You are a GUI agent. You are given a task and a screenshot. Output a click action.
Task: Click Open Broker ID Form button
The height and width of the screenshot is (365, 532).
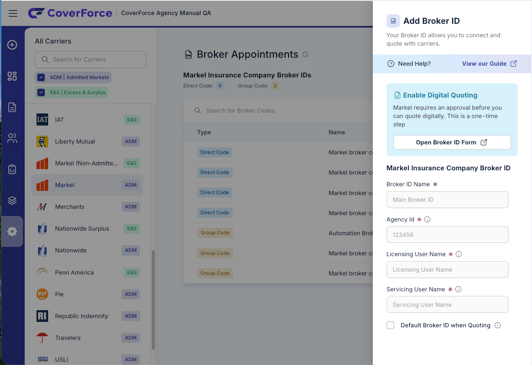pos(452,142)
